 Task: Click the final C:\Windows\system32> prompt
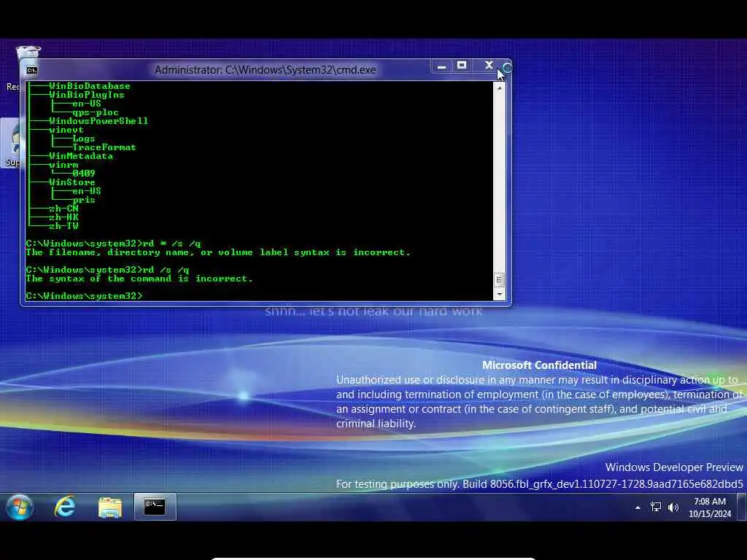pyautogui.click(x=84, y=296)
